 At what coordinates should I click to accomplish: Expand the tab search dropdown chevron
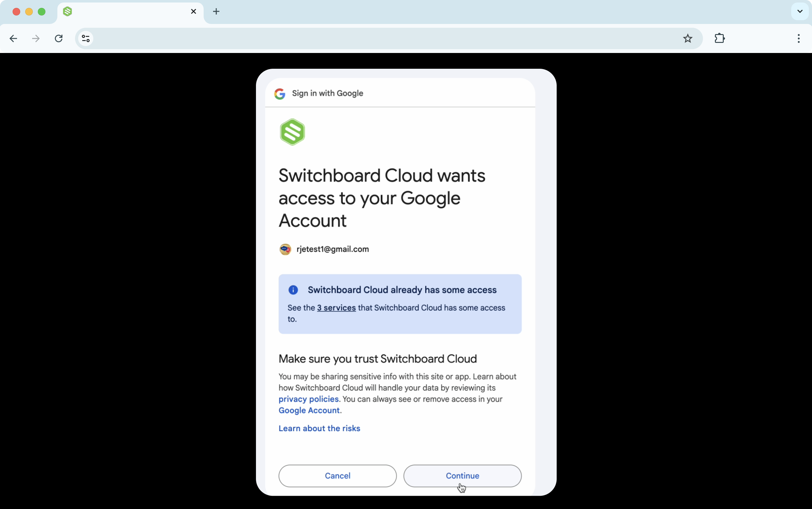(800, 11)
